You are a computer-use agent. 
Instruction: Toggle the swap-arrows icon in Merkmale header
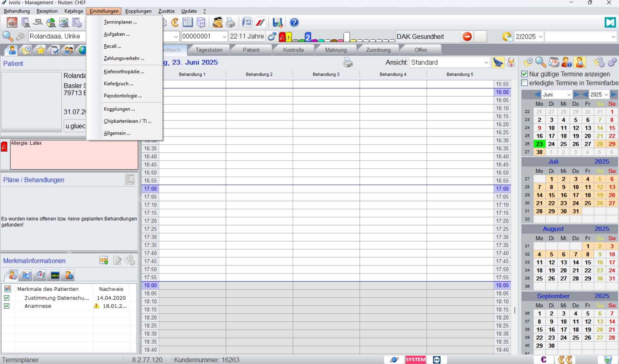click(x=7, y=289)
